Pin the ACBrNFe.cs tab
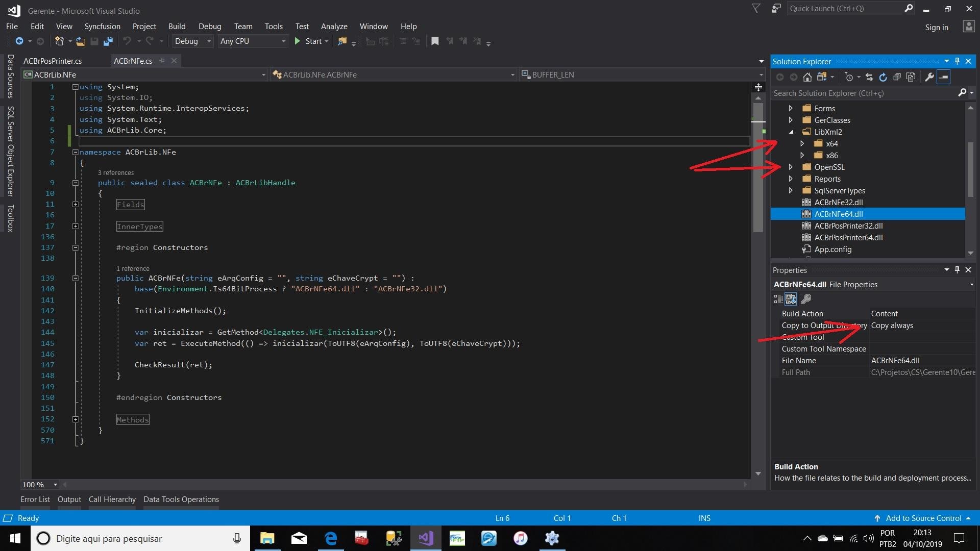This screenshot has width=980, height=551. (162, 61)
